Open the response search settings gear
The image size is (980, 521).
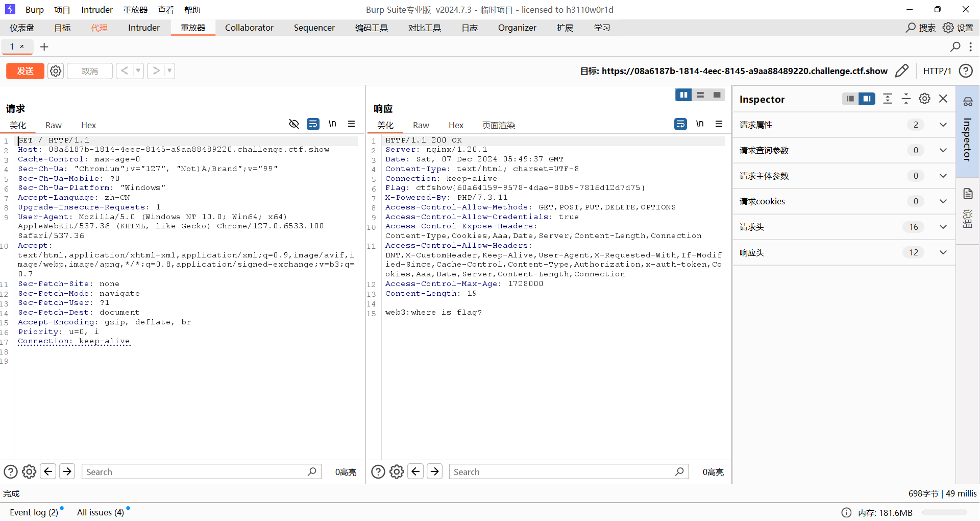[397, 471]
